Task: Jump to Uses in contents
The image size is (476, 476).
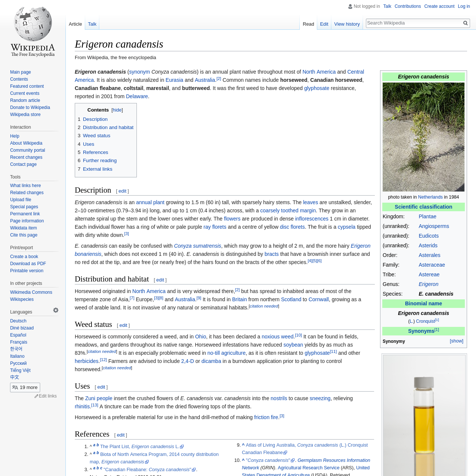Action: click(89, 144)
